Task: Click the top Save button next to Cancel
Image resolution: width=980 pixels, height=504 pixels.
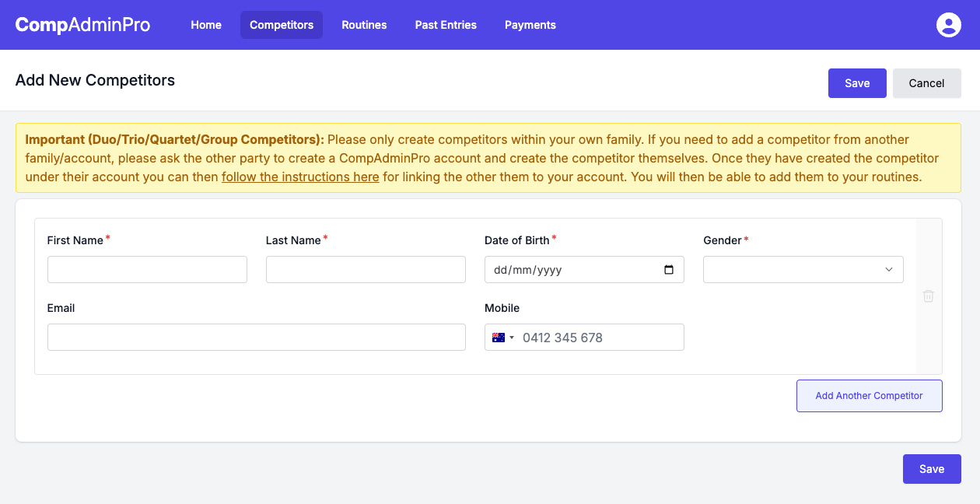Action: 857,83
